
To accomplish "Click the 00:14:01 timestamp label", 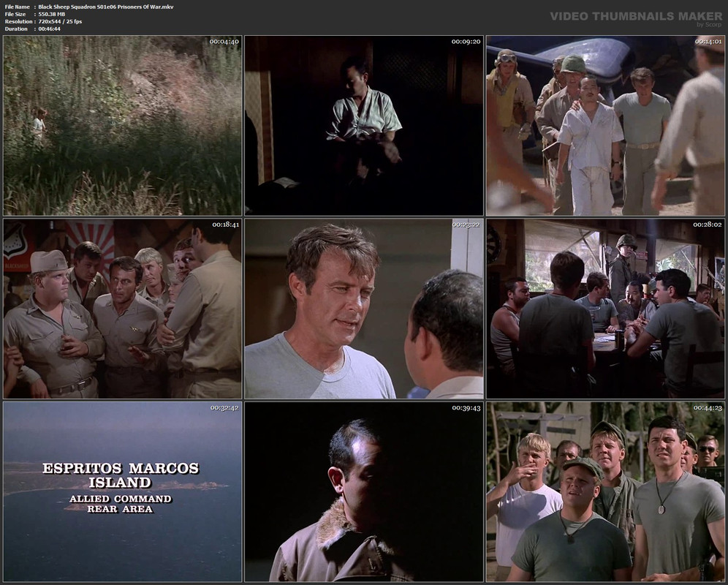I will pos(708,42).
